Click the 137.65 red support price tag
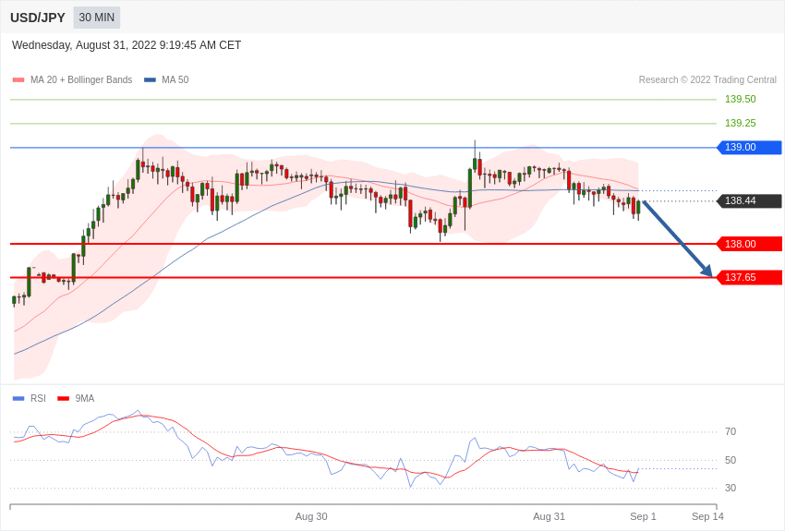The width and height of the screenshot is (785, 532). 749,277
